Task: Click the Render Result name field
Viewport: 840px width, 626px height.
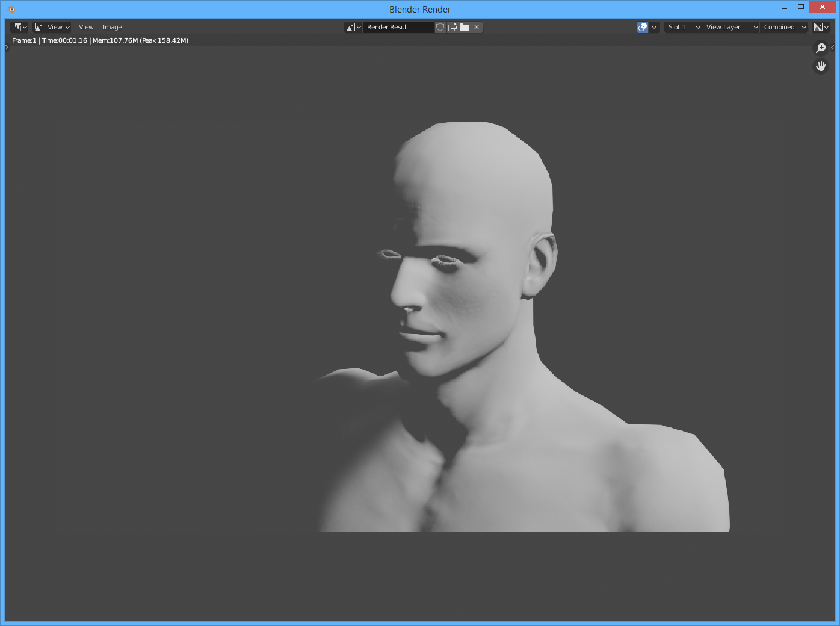Action: pyautogui.click(x=399, y=27)
